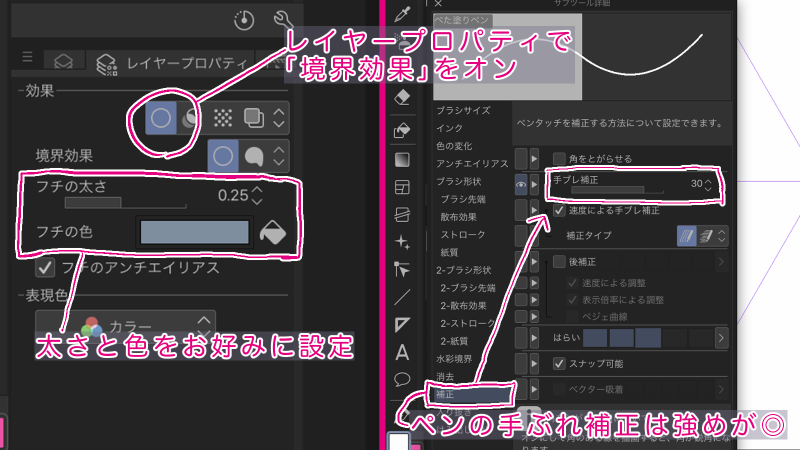Select the Eyedropper tool
800x450 pixels.
coord(402,14)
